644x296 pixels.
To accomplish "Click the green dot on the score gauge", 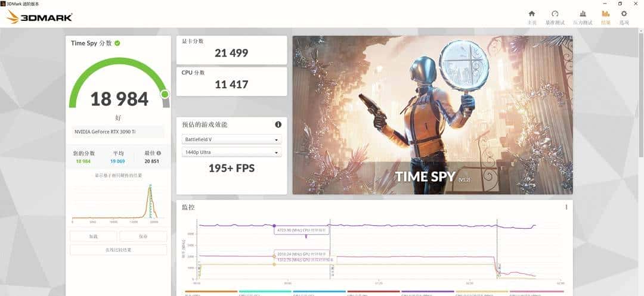I will [165, 95].
